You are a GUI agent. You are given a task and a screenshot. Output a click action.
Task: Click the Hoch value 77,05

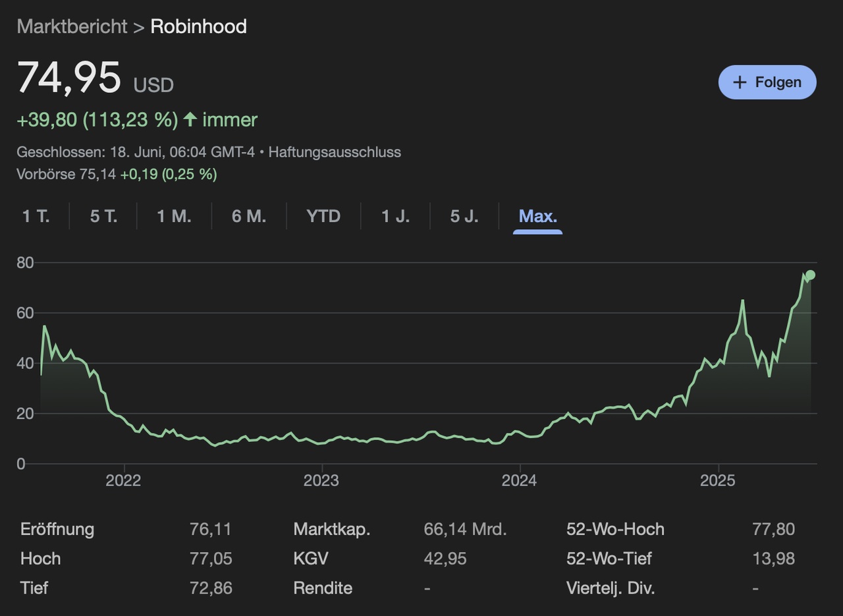211,559
